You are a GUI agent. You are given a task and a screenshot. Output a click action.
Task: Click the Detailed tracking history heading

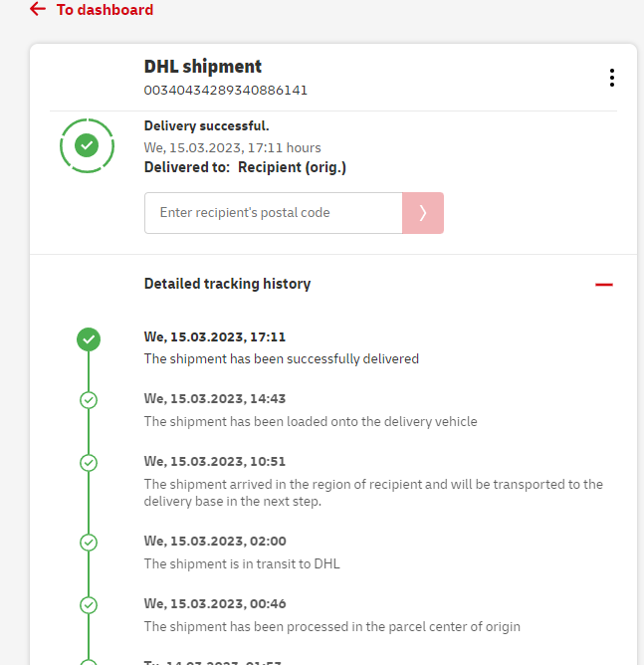point(227,284)
